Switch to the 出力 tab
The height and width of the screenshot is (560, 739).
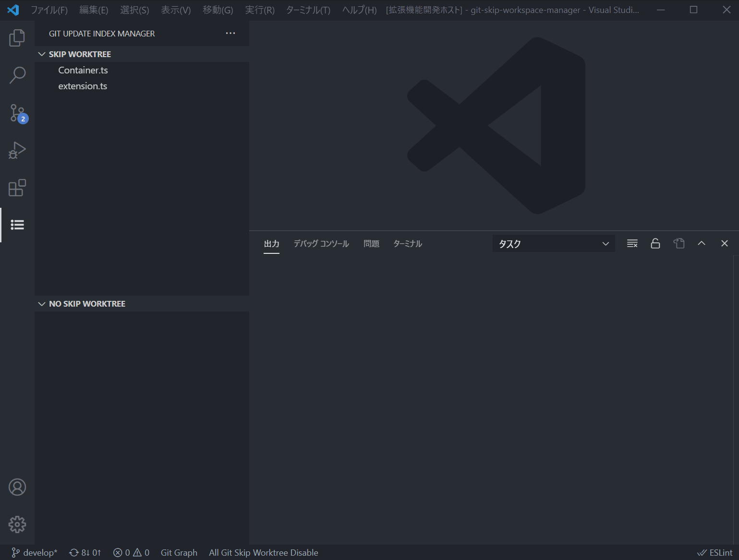click(x=272, y=244)
